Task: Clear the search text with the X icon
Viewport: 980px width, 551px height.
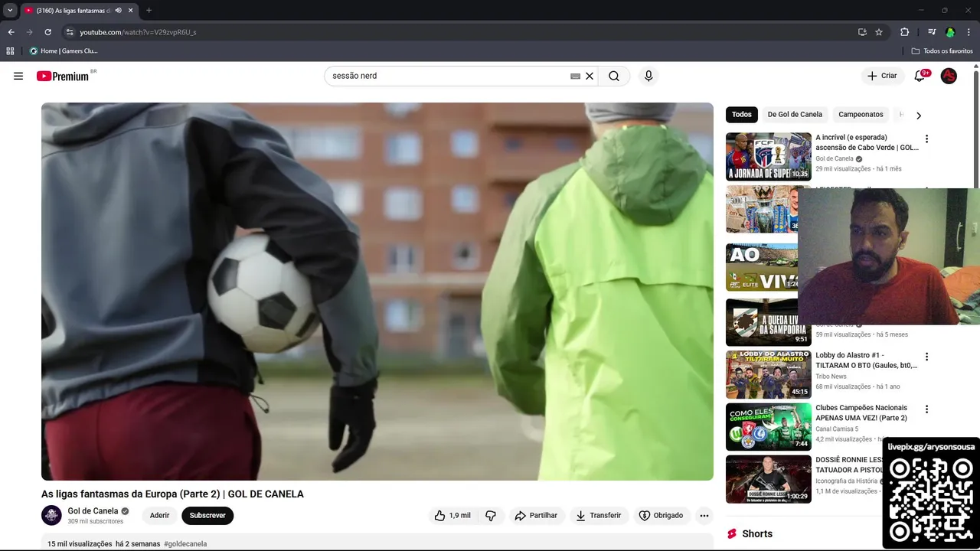Action: (x=590, y=76)
